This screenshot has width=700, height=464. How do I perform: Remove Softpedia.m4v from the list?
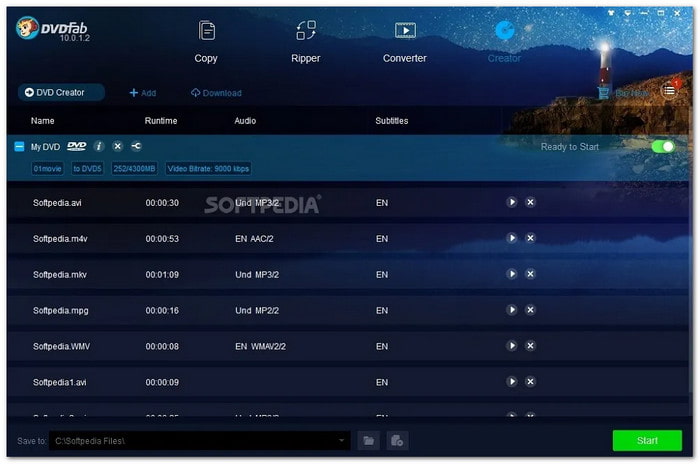pos(530,238)
